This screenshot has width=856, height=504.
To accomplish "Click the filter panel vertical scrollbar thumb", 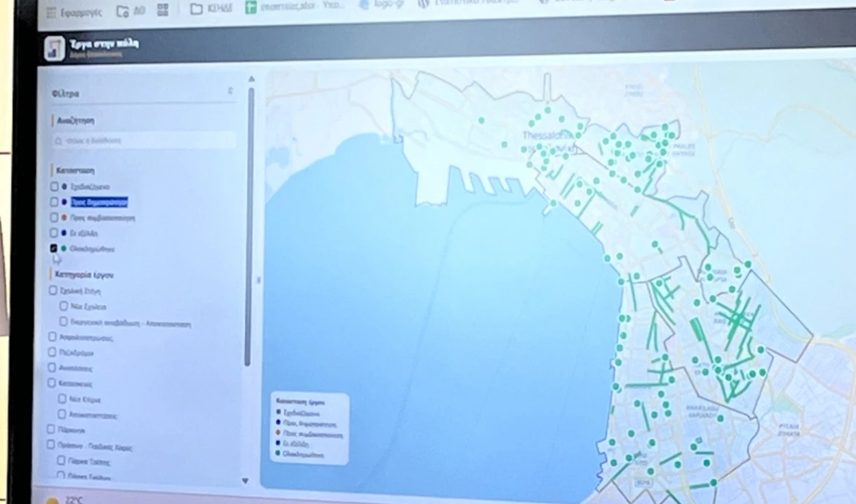I will (x=249, y=227).
